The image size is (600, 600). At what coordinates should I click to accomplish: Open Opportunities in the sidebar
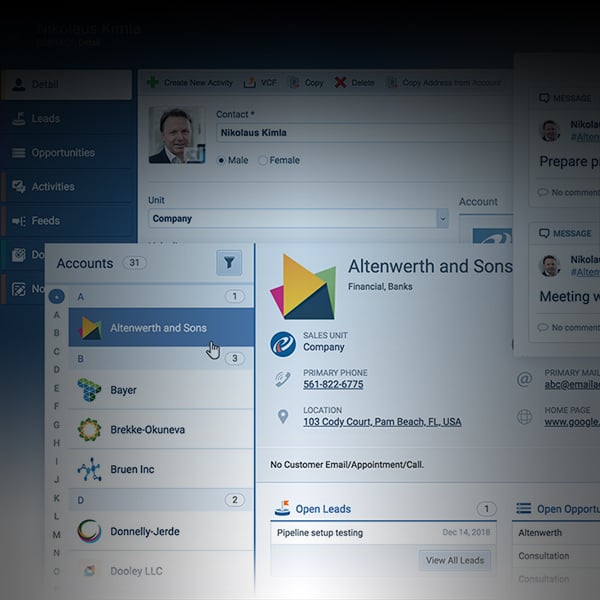66,153
